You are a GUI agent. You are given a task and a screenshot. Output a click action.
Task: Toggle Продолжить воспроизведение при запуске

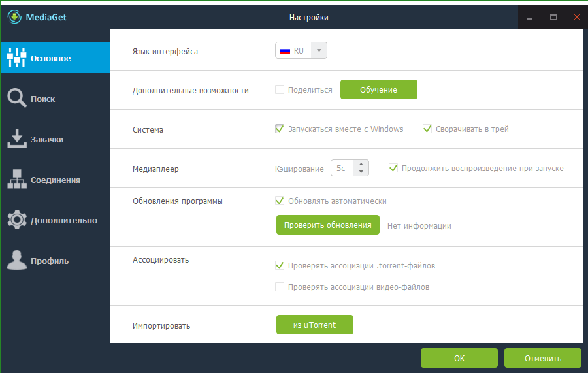click(393, 168)
